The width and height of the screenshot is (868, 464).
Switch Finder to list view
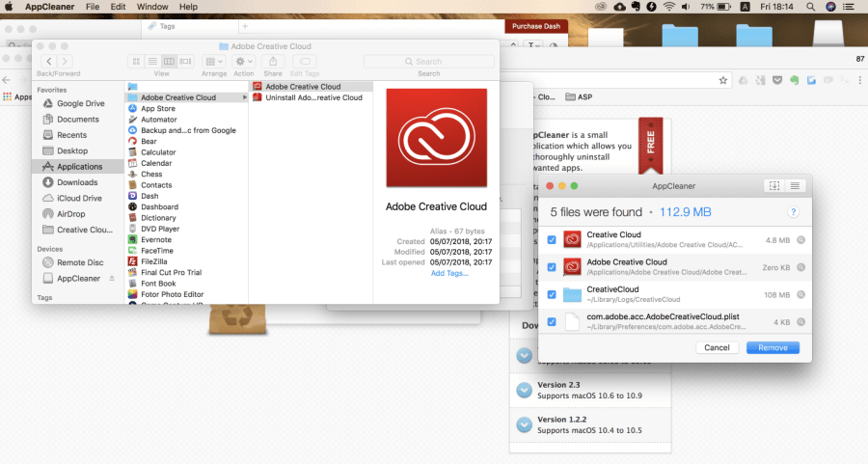click(x=152, y=62)
